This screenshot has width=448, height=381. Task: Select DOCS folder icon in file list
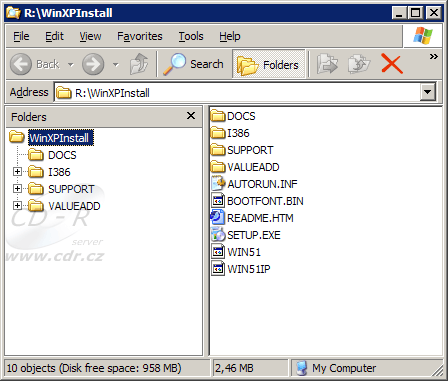click(x=218, y=116)
